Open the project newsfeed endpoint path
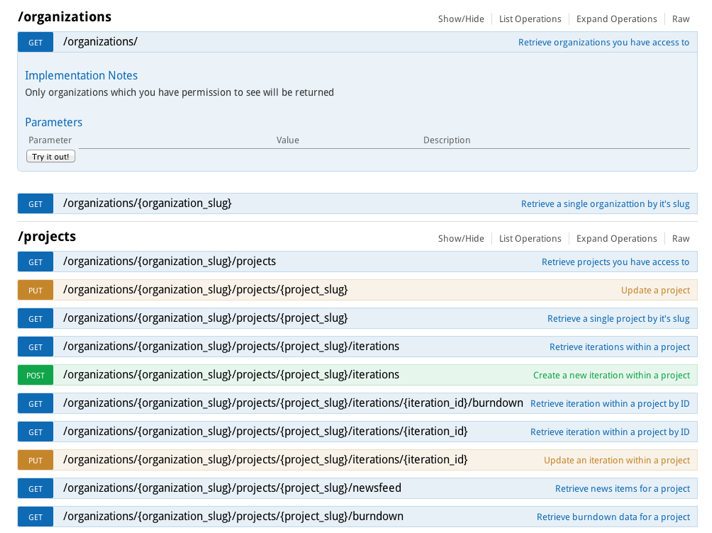 click(x=232, y=488)
